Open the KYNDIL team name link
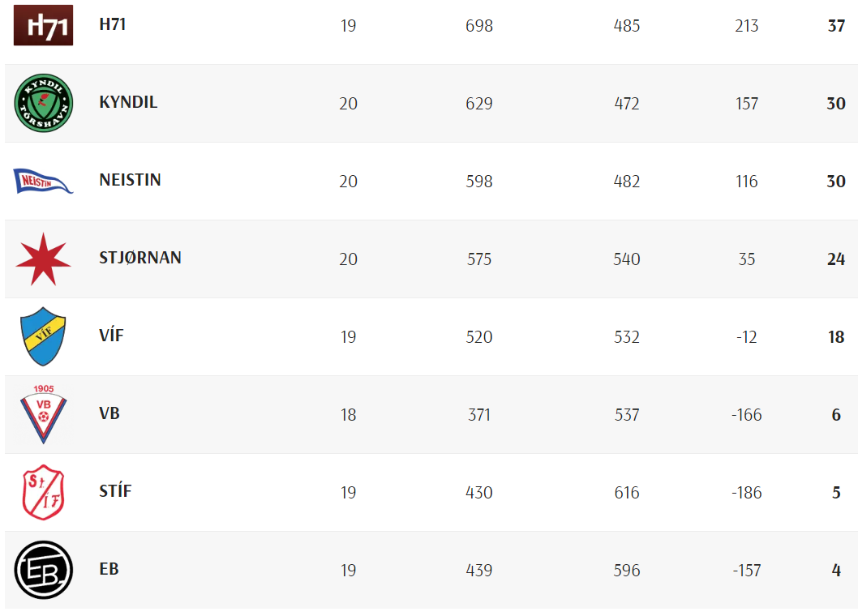The image size is (858, 616). click(128, 102)
